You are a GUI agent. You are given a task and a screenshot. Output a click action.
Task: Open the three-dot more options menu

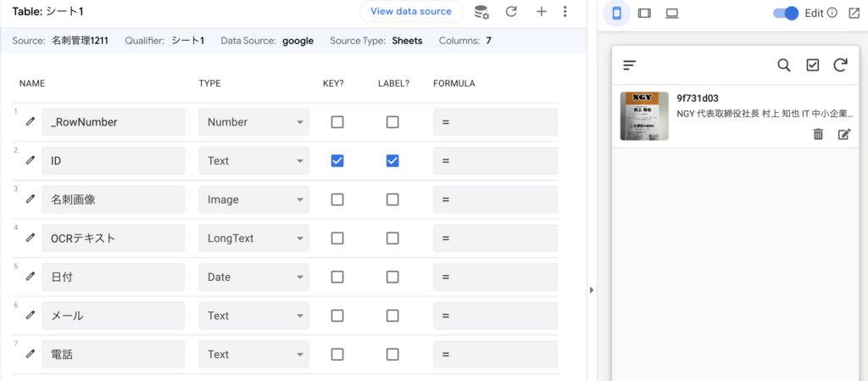[565, 12]
